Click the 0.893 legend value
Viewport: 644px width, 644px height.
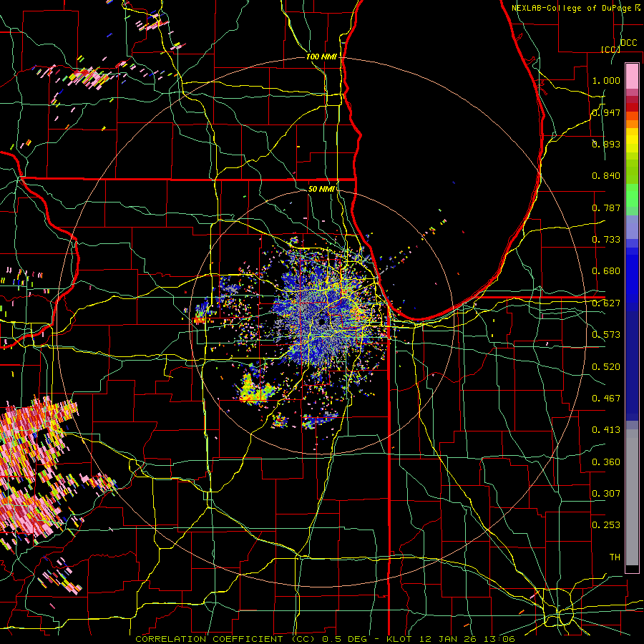click(606, 144)
